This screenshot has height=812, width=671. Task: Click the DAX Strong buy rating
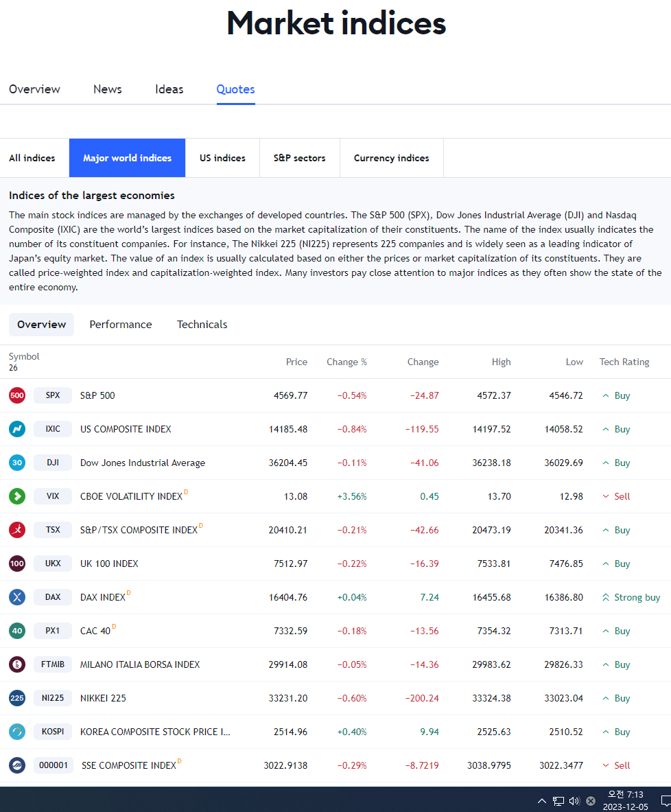tap(631, 598)
